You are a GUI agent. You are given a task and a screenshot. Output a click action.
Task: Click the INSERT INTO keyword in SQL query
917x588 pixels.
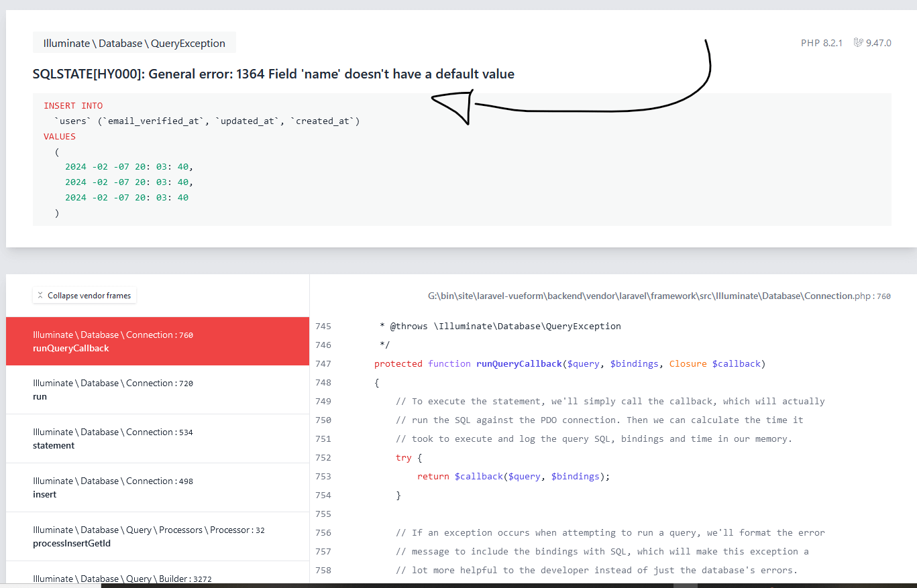[73, 105]
